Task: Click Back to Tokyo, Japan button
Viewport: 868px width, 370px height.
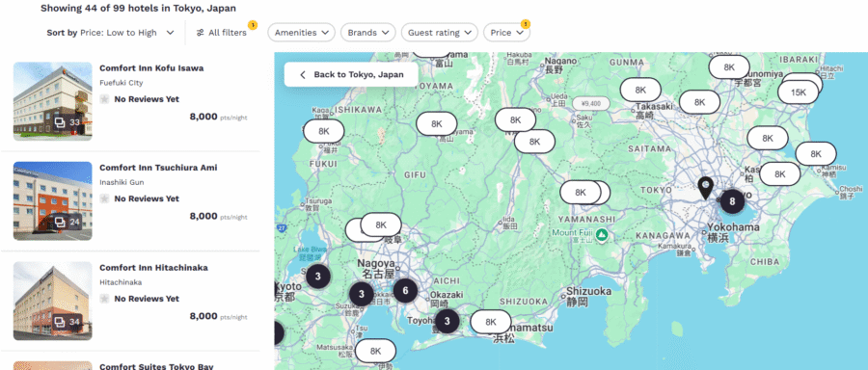Action: [x=351, y=74]
